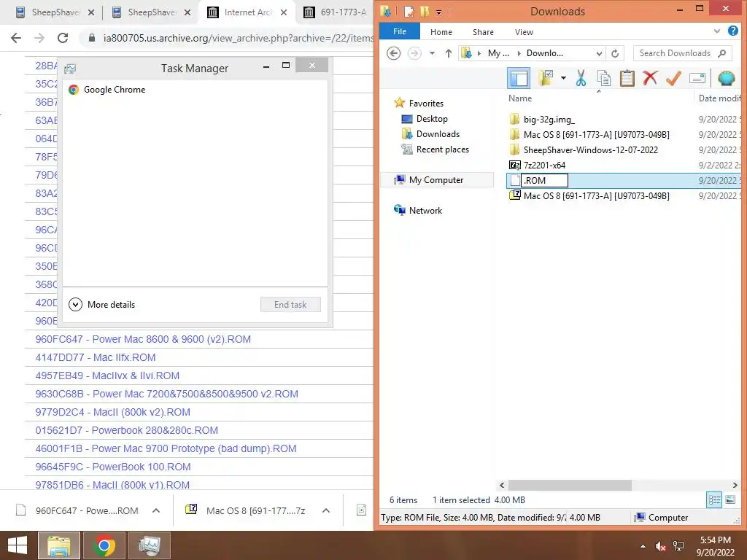Click the Rename icon in Explorer toolbar
The width and height of the screenshot is (747, 560).
pyautogui.click(x=697, y=78)
